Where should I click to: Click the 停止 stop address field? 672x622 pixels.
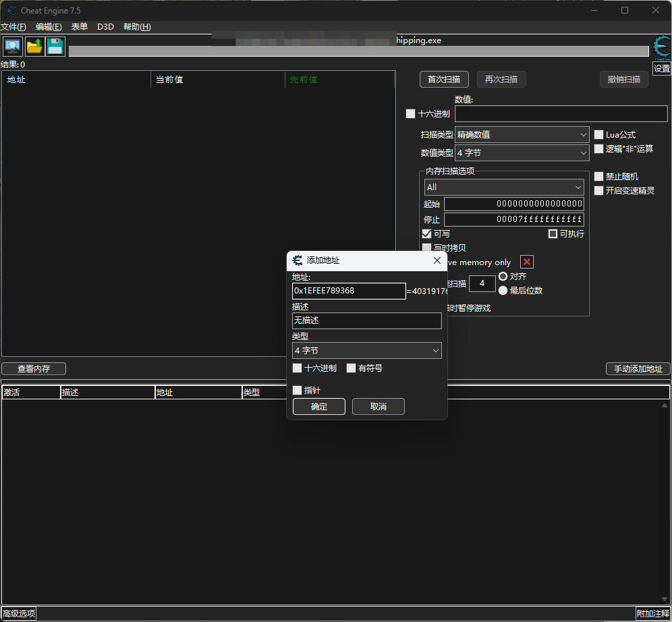pyautogui.click(x=514, y=219)
